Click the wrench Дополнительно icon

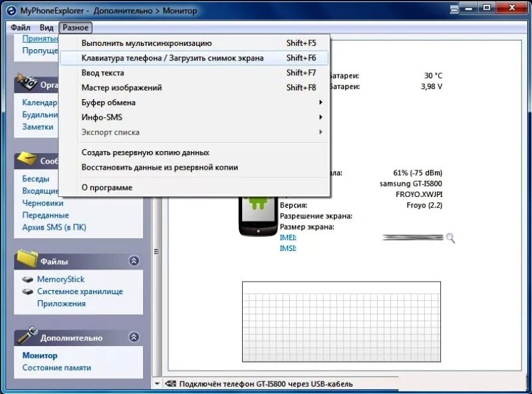pyautogui.click(x=27, y=335)
